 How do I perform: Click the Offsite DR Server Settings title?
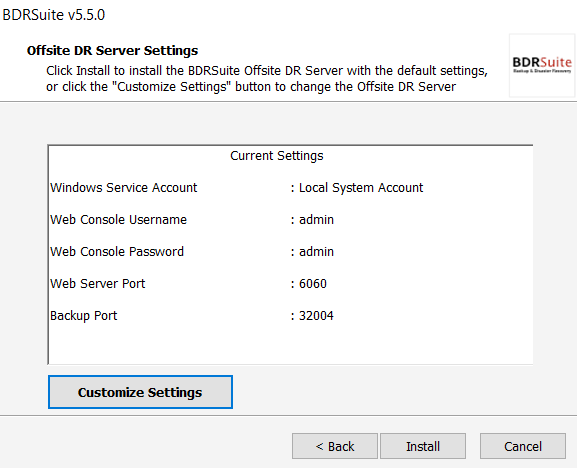(x=112, y=50)
